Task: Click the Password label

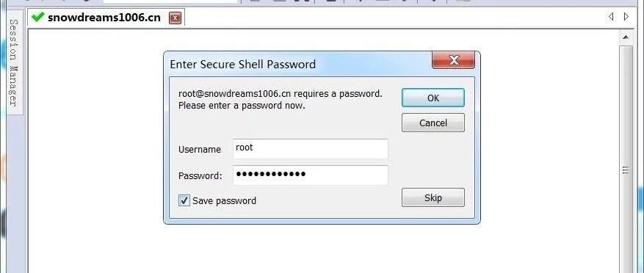Action: [x=200, y=175]
